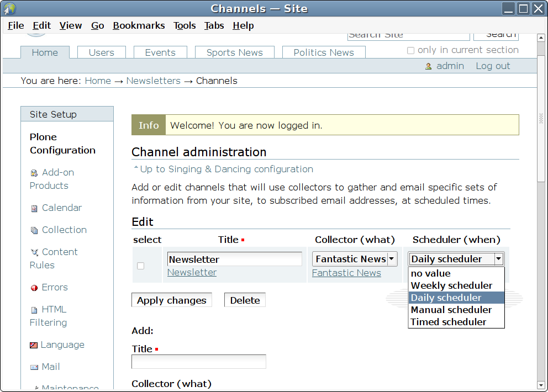This screenshot has height=392, width=548.
Task: Click the Language flag icon
Action: pos(34,345)
